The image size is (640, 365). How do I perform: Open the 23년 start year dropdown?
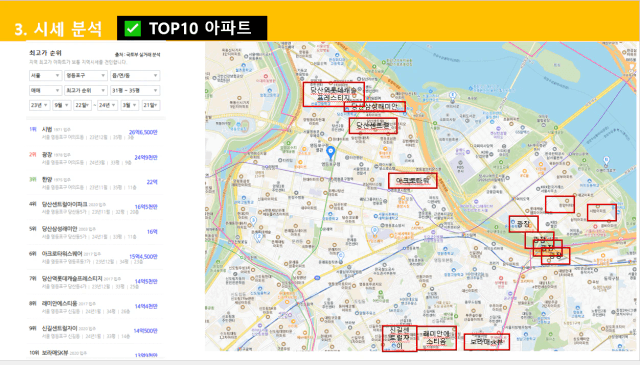pyautogui.click(x=40, y=105)
